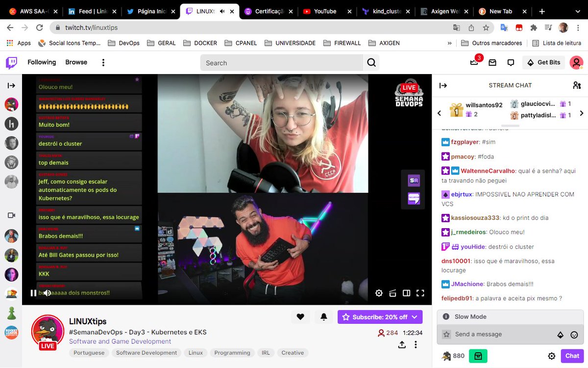Open Lista de leitura reading list
588x368 pixels.
[557, 43]
